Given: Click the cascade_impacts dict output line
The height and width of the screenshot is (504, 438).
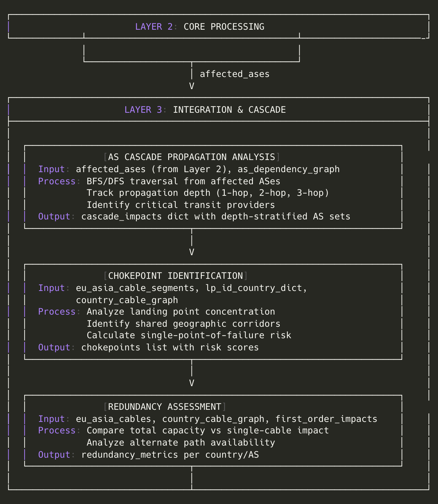Looking at the screenshot, I should (x=215, y=217).
